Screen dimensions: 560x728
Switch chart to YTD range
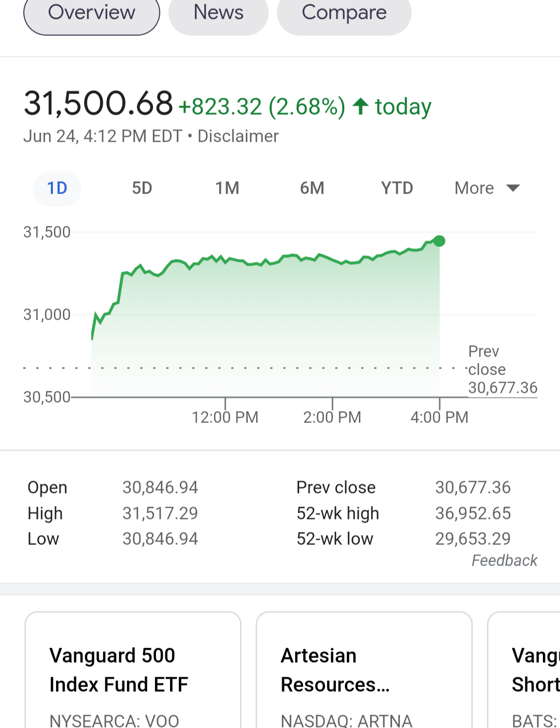point(397,188)
